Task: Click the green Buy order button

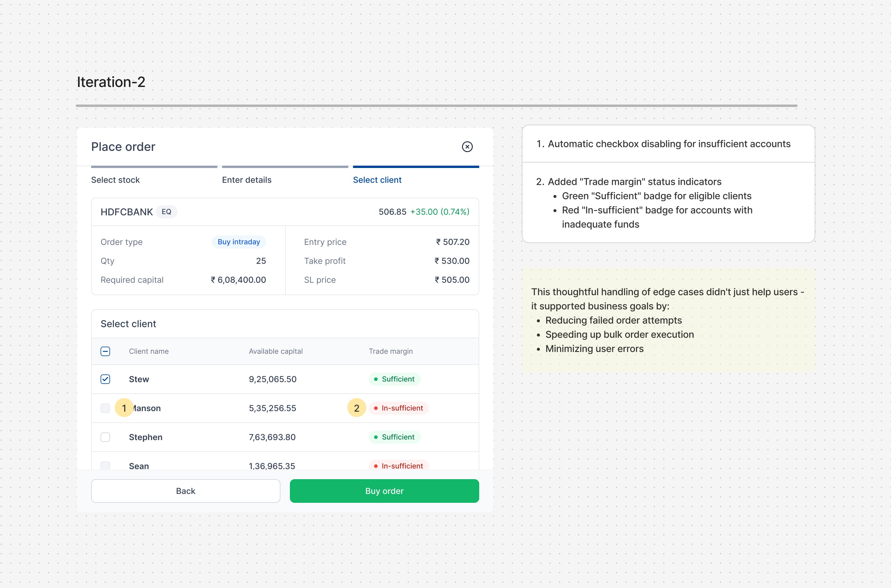Action: tap(384, 491)
